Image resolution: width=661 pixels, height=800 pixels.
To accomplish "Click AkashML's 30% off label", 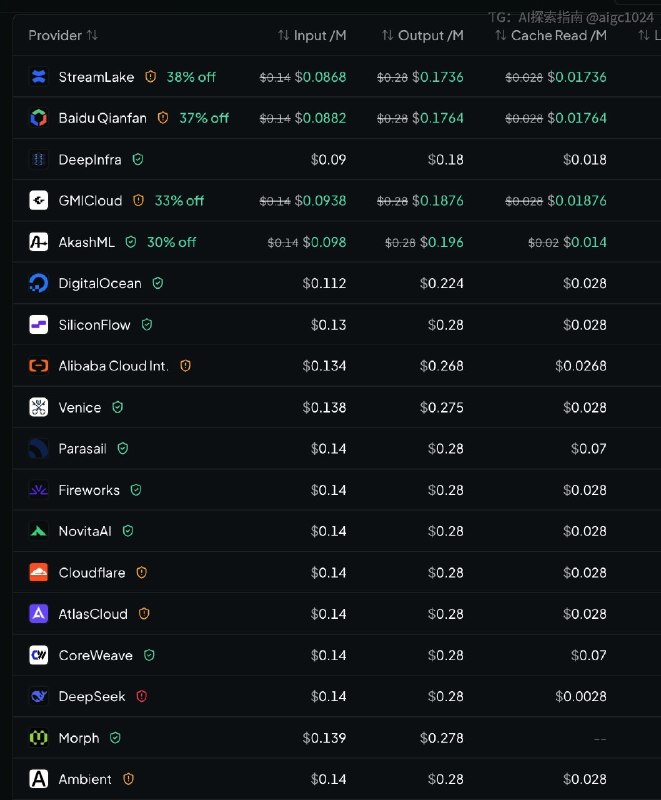I will click(x=171, y=242).
